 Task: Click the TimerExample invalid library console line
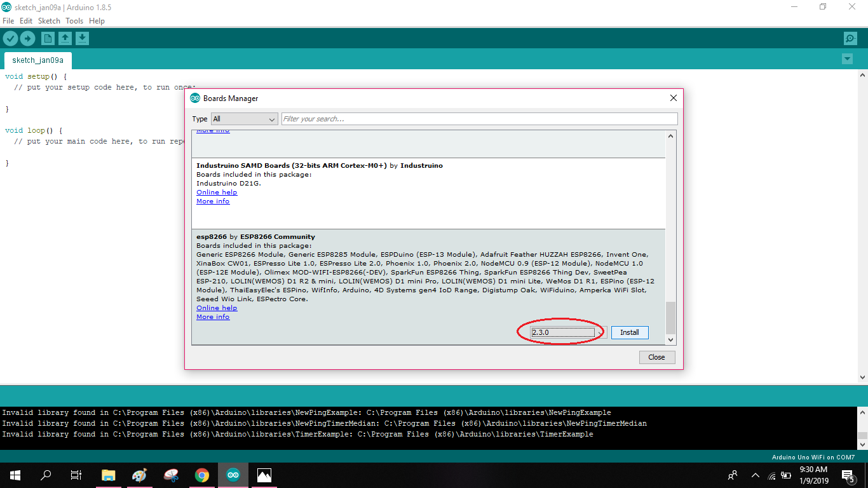point(297,434)
